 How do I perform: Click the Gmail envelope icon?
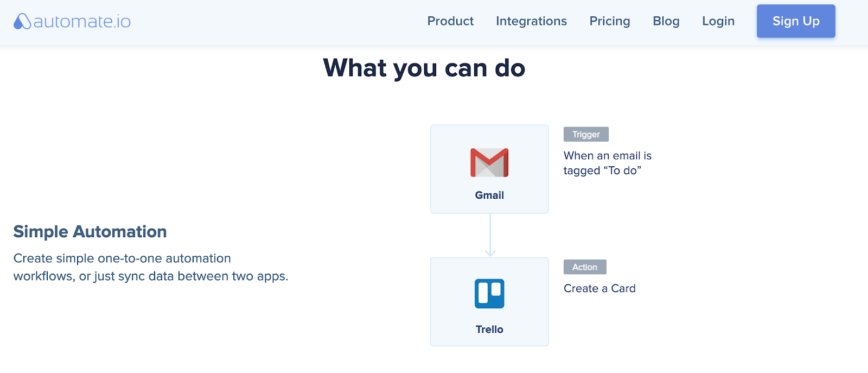(x=489, y=162)
